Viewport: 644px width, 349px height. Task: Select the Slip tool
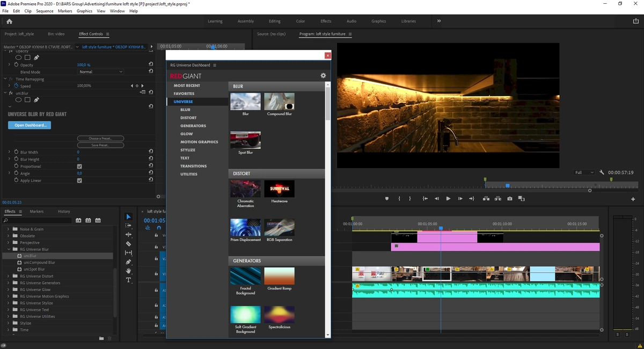[x=128, y=253]
